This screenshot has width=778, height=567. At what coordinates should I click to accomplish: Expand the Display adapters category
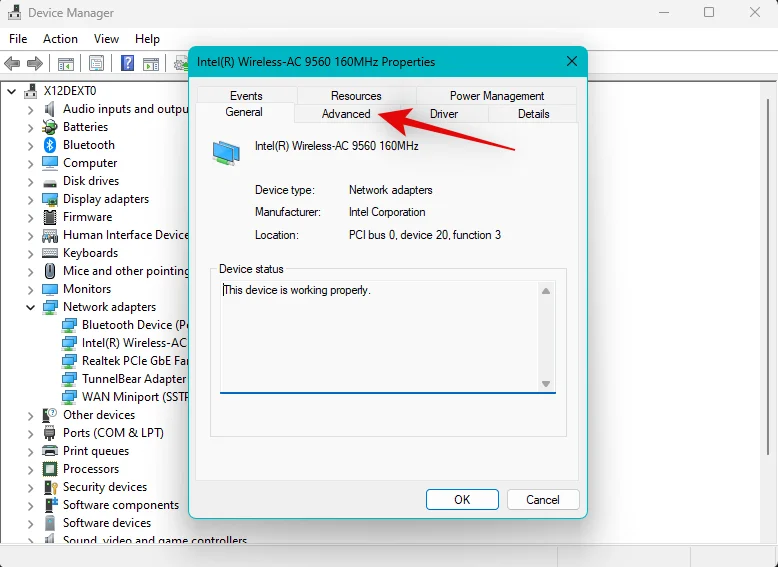[31, 199]
